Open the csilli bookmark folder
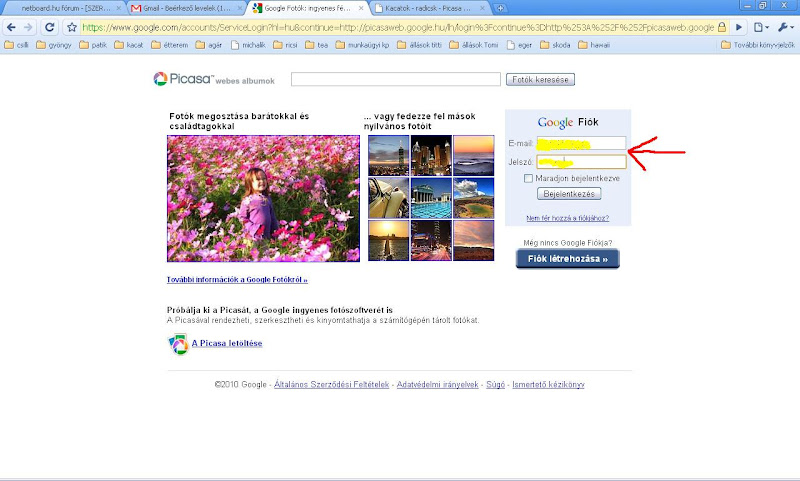The width and height of the screenshot is (800, 481). tap(16, 45)
